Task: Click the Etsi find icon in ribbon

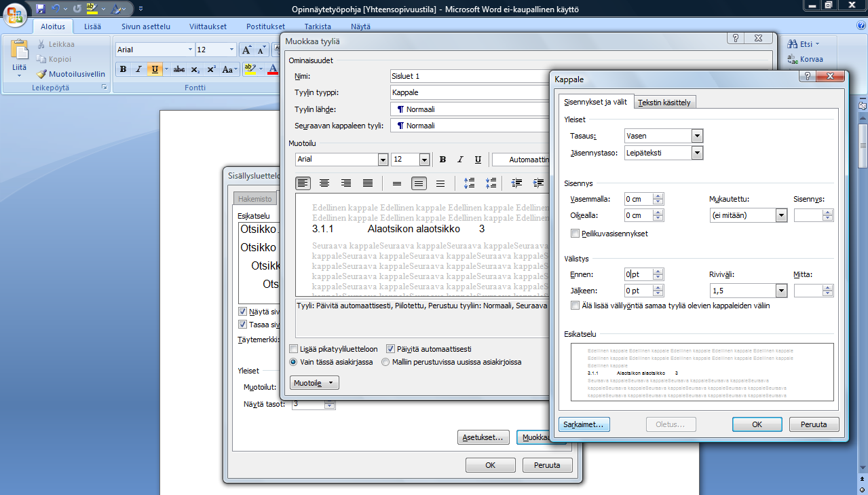Action: [x=793, y=44]
